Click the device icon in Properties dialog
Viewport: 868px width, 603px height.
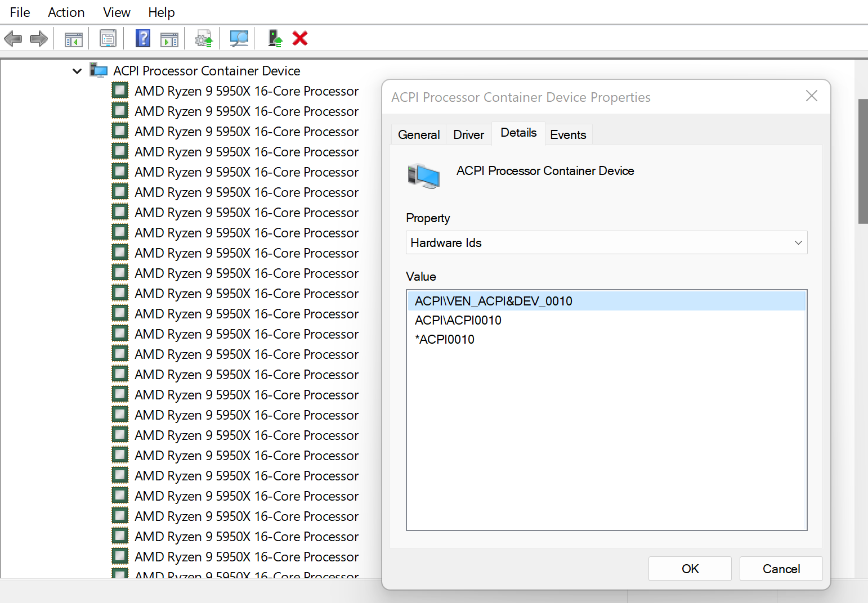click(423, 175)
